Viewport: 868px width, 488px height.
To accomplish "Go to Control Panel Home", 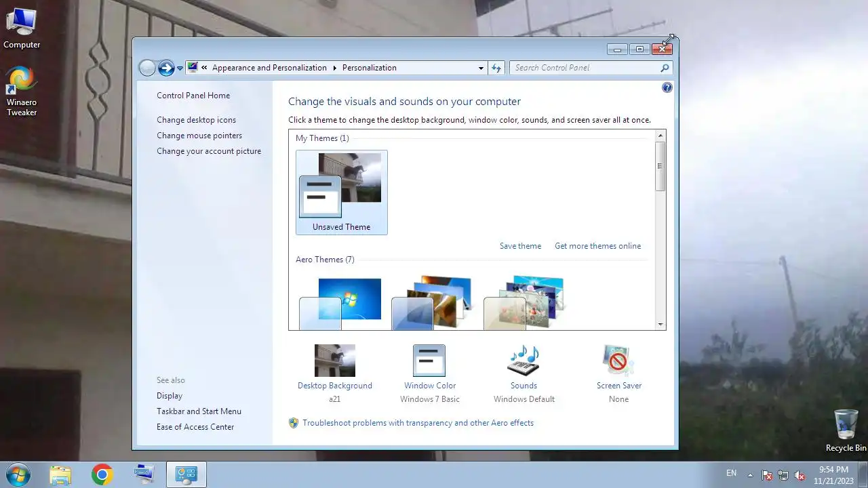I will click(x=193, y=96).
